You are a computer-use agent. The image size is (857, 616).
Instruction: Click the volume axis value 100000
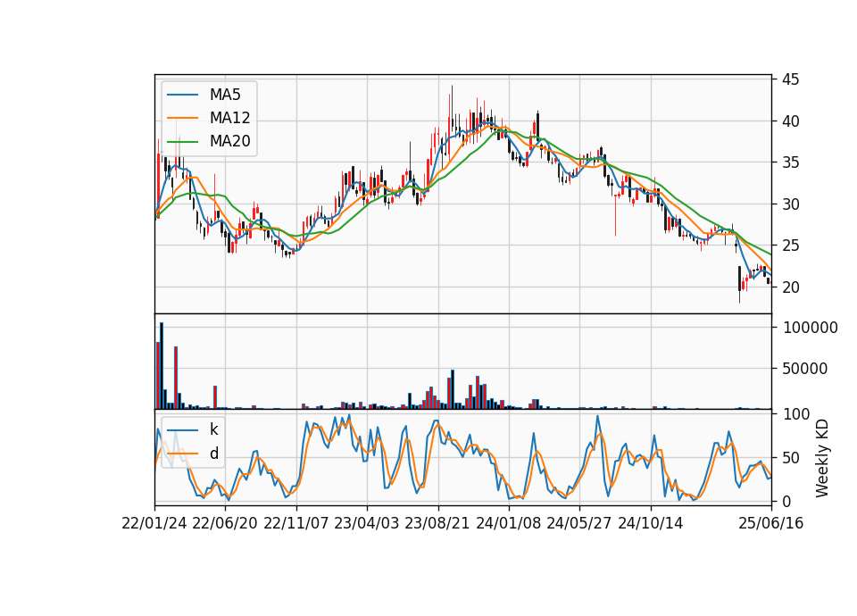pyautogui.click(x=810, y=328)
